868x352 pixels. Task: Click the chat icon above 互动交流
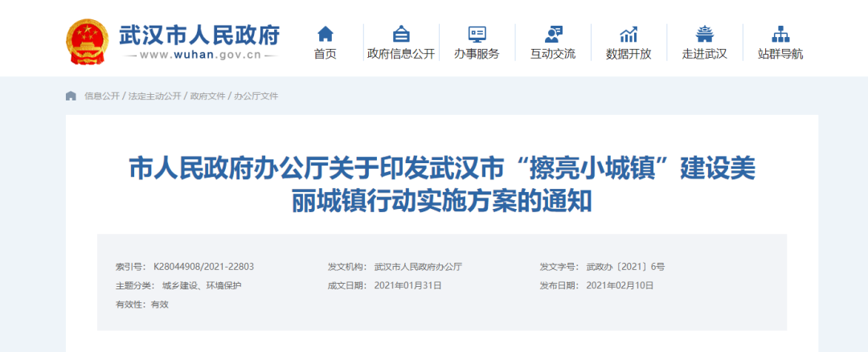coord(552,34)
